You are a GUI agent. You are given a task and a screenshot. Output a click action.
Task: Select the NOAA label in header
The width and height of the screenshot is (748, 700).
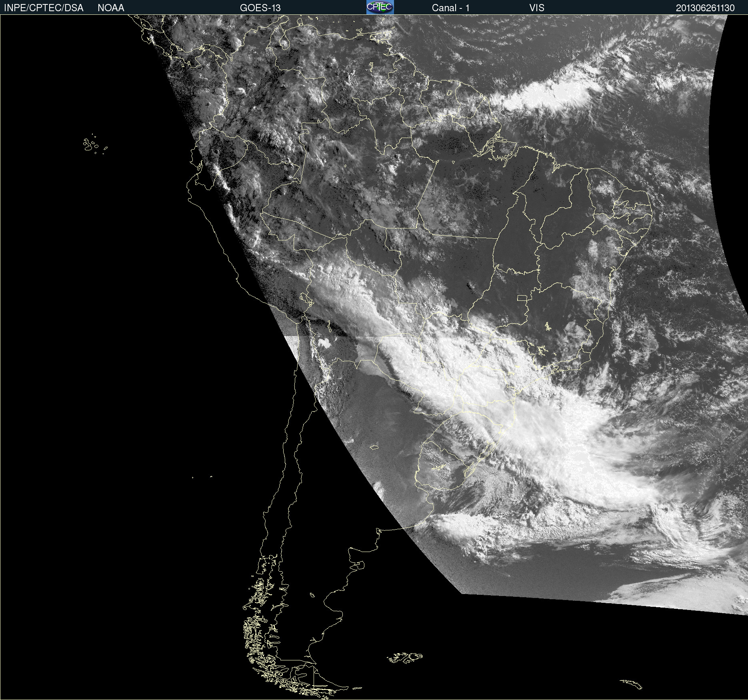[x=111, y=8]
